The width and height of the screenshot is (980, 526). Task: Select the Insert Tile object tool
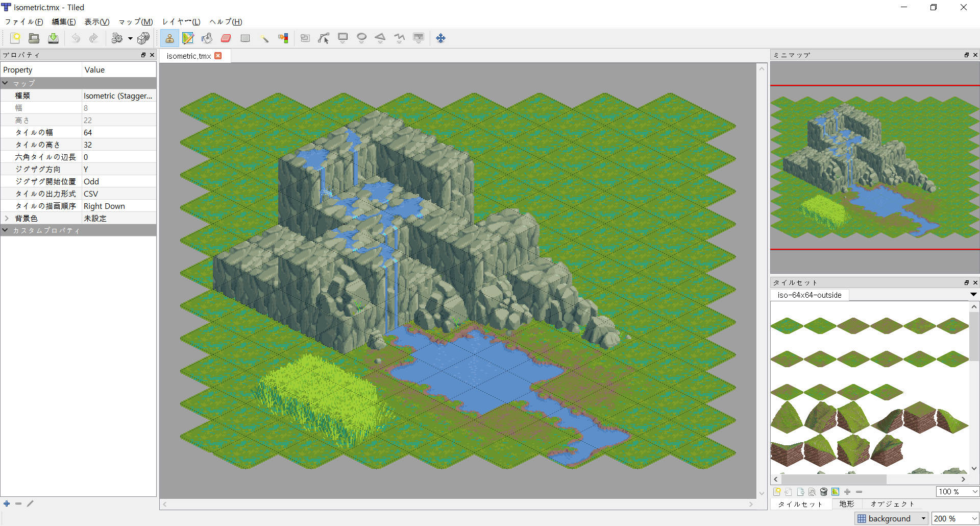(419, 38)
